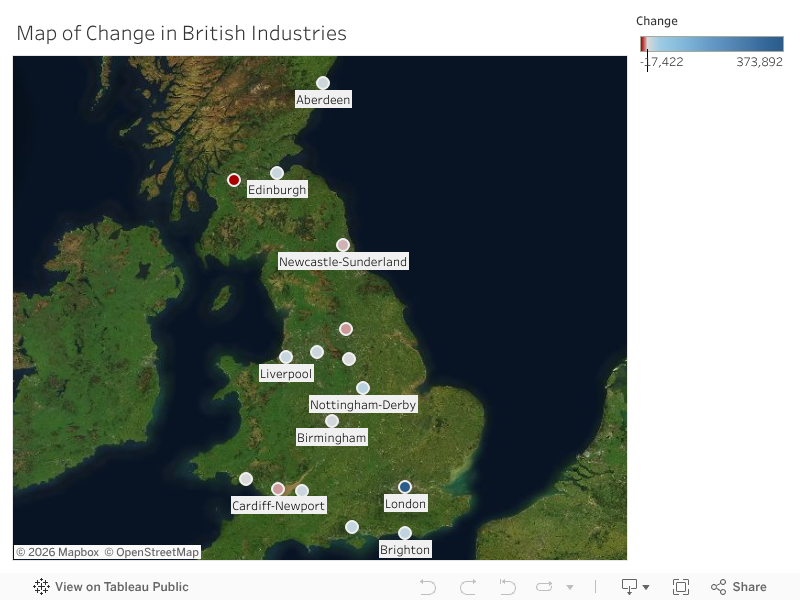800x600 pixels.
Task: Open the View on Tableau Public link
Action: click(121, 586)
